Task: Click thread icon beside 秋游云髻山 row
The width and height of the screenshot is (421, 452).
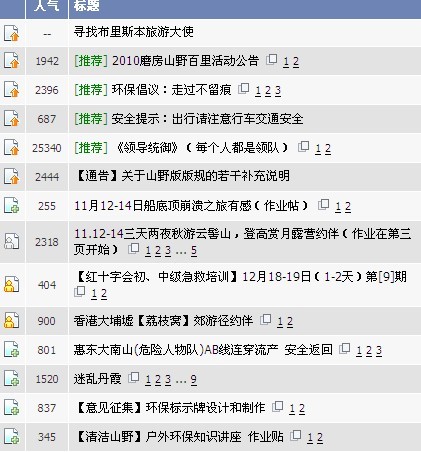Action: point(11,241)
